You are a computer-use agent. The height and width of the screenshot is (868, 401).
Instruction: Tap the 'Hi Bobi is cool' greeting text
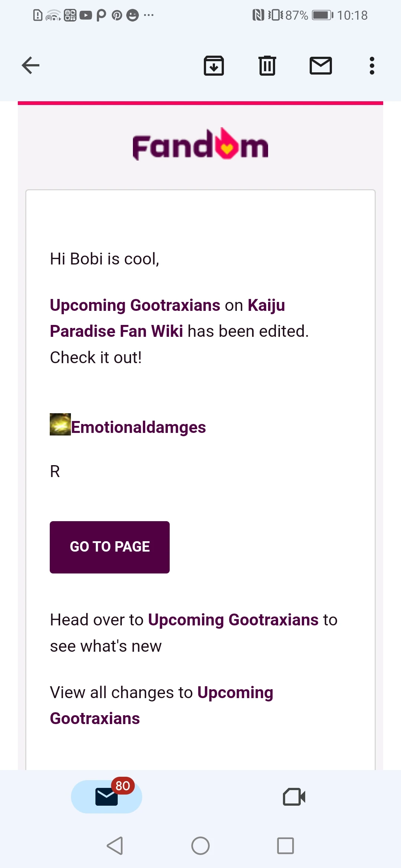click(x=105, y=259)
